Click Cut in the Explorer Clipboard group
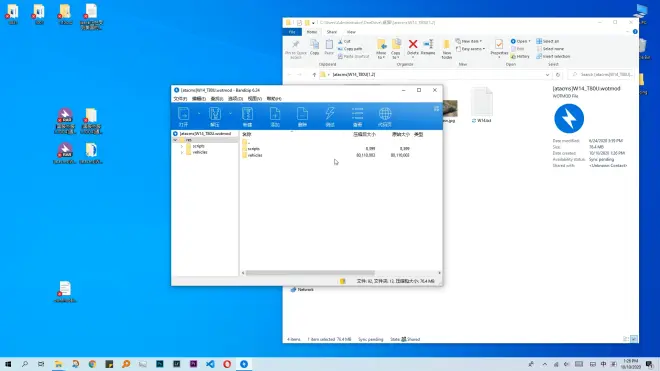The image size is (660, 371). click(344, 41)
